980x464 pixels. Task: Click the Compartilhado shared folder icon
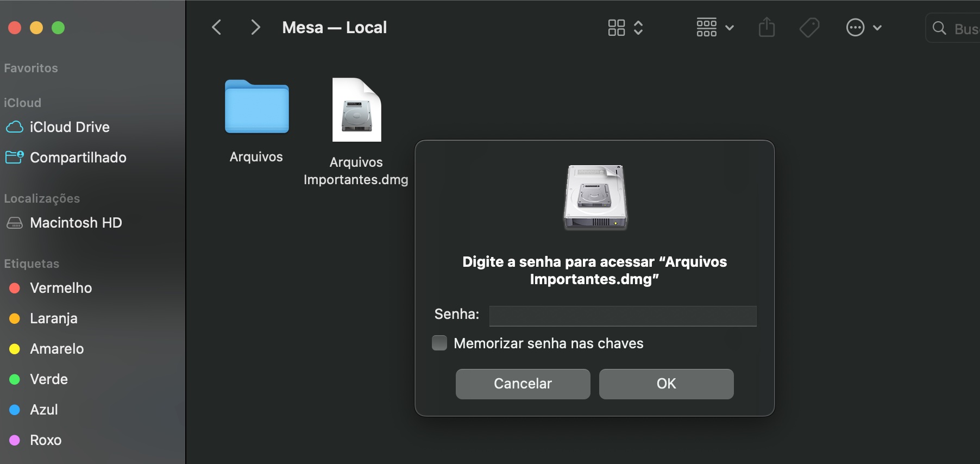click(15, 158)
